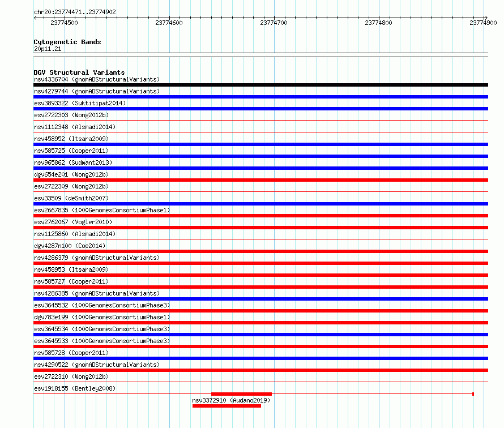Click nsv965862 Sudmant2013 label
The height and width of the screenshot is (428, 504).
73,162
